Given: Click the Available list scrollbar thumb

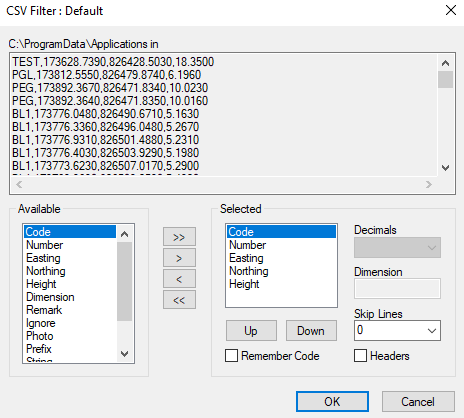Looking at the screenshot, I should coord(125,281).
